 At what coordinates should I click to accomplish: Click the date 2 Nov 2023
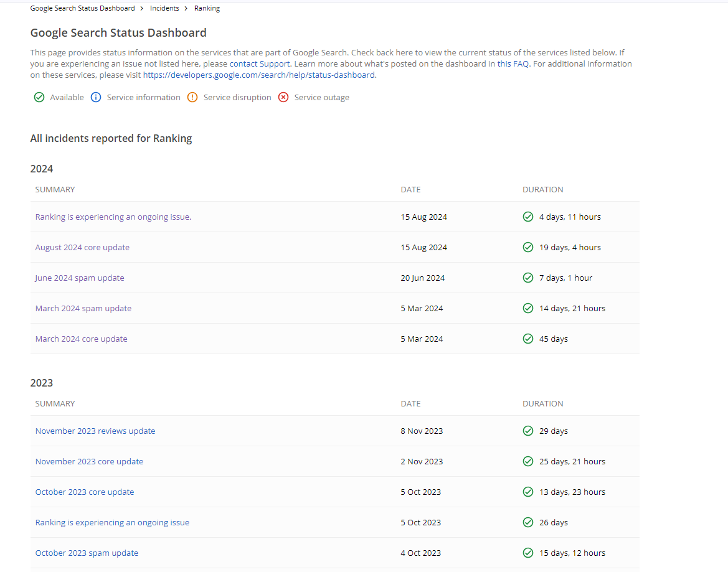pyautogui.click(x=422, y=462)
